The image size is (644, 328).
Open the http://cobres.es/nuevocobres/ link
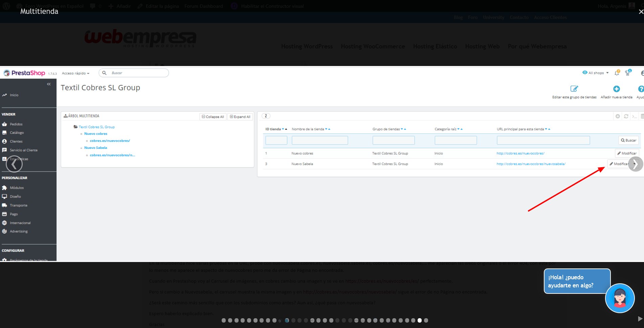520,154
